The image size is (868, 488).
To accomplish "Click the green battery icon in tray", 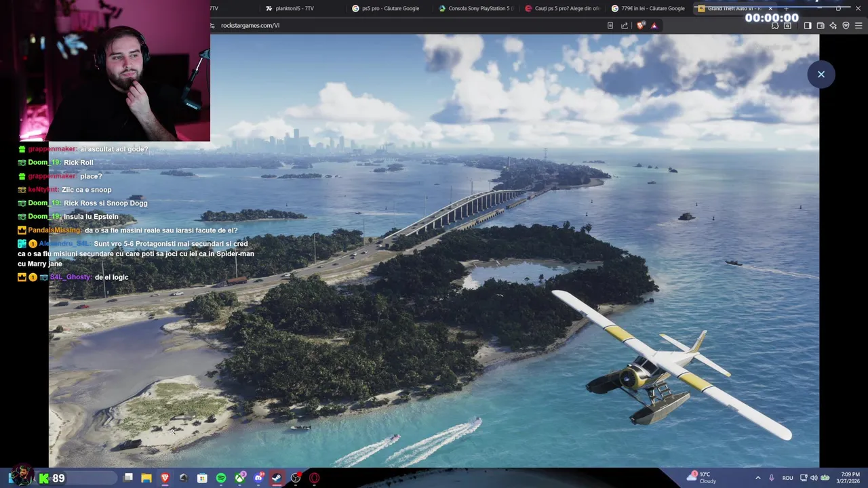I will 825,478.
